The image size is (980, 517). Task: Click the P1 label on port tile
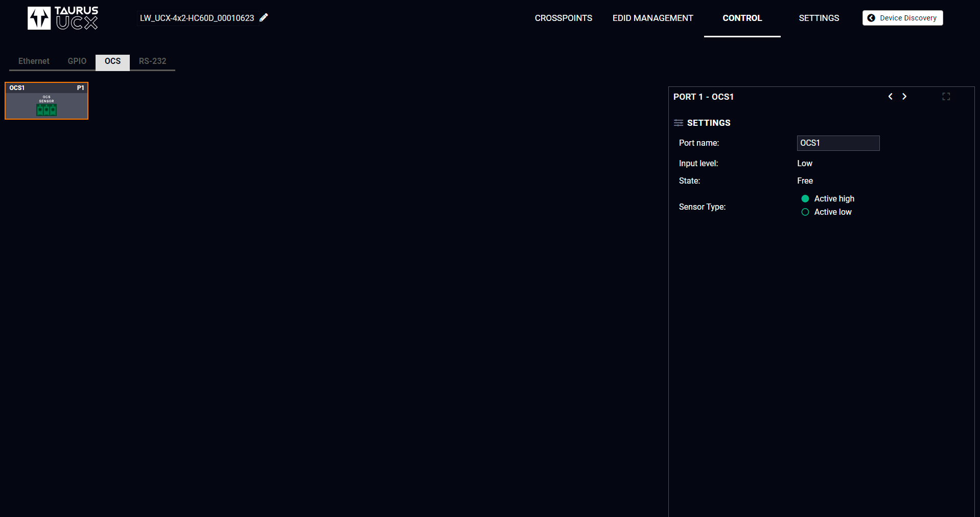80,88
